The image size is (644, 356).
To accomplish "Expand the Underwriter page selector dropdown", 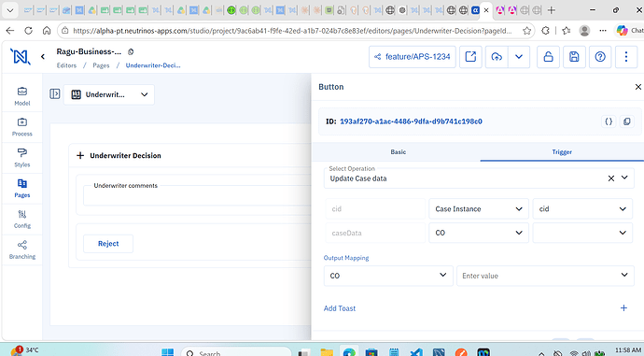I will pos(109,94).
